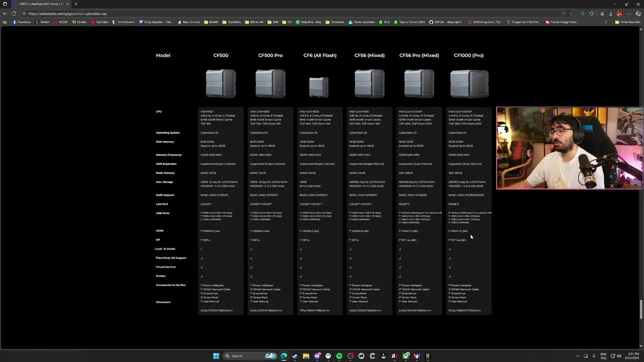Screen dimensions: 644x362
Task: Open the downloads toolbar icon
Action: click(611, 14)
